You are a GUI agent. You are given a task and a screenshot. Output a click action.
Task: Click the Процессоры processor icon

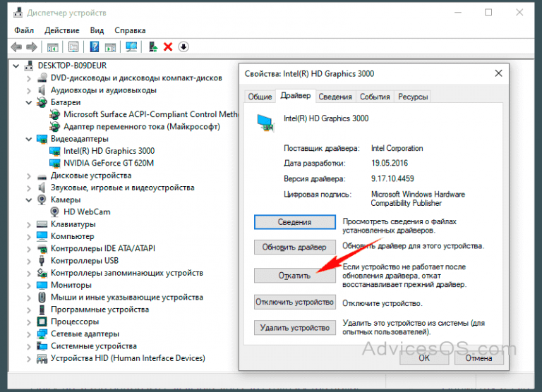coord(42,321)
